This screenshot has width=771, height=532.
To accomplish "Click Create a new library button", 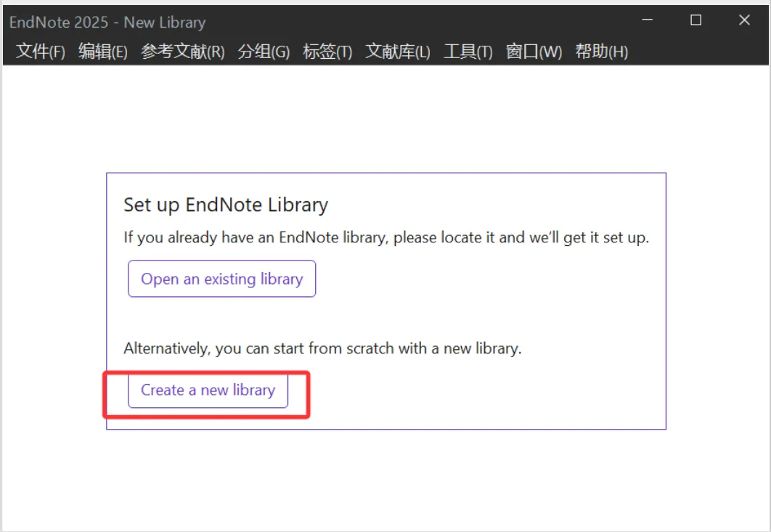I will point(208,390).
